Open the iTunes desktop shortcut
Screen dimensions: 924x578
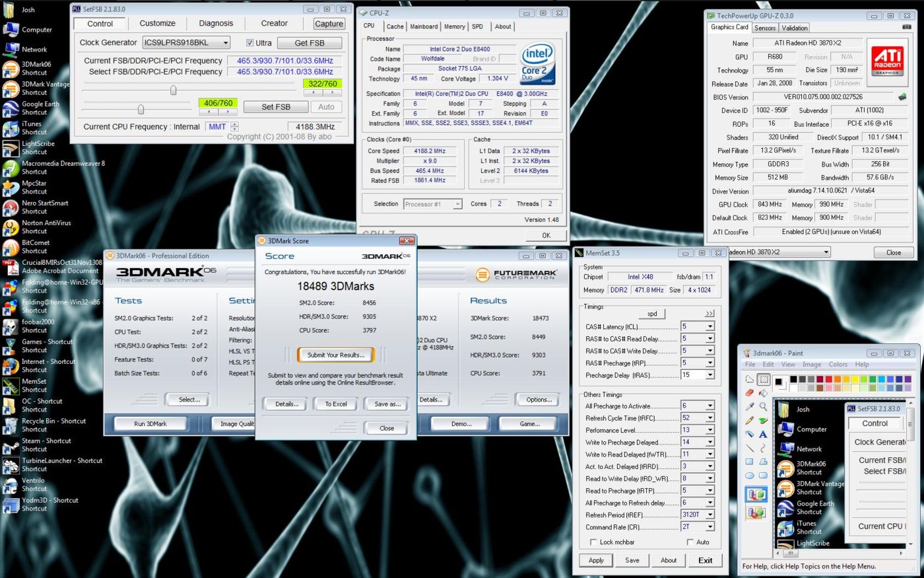(23, 127)
